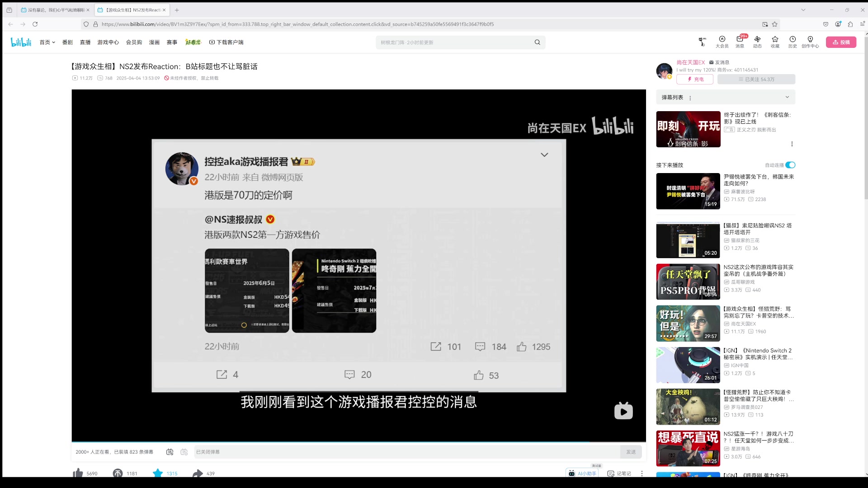Image resolution: width=868 pixels, height=488 pixels.
Task: Open the 任天堂飘了 PS5PRO thumbnail
Action: (688, 282)
